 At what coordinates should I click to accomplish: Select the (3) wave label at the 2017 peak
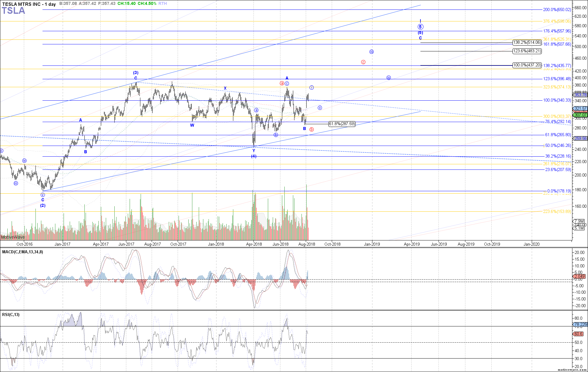pos(136,73)
